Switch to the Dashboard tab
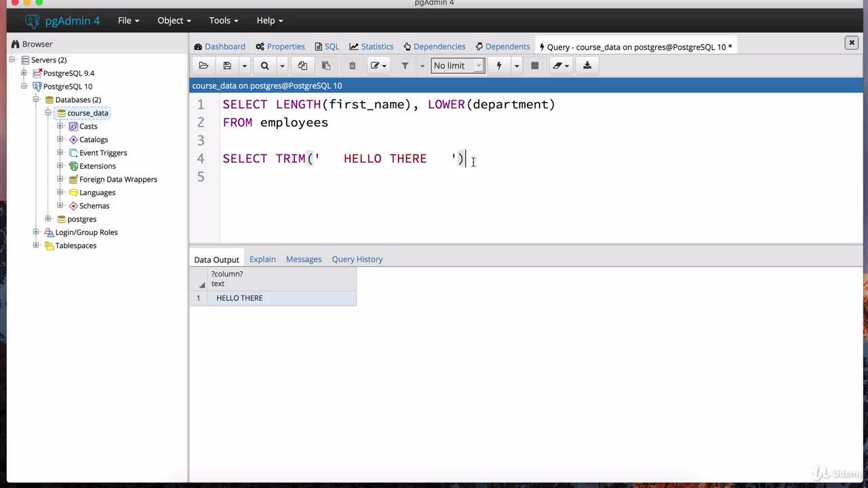Screen dimensions: 868x488 point(220,47)
